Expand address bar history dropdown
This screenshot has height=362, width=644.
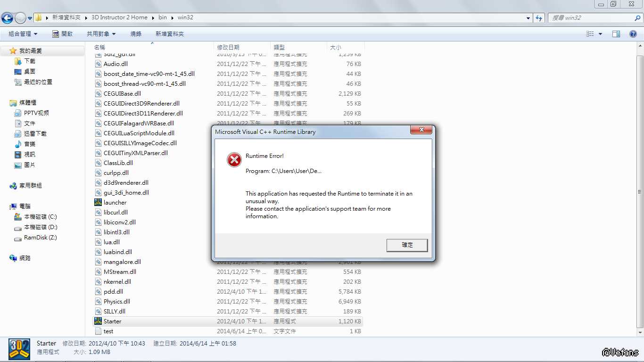tap(528, 18)
